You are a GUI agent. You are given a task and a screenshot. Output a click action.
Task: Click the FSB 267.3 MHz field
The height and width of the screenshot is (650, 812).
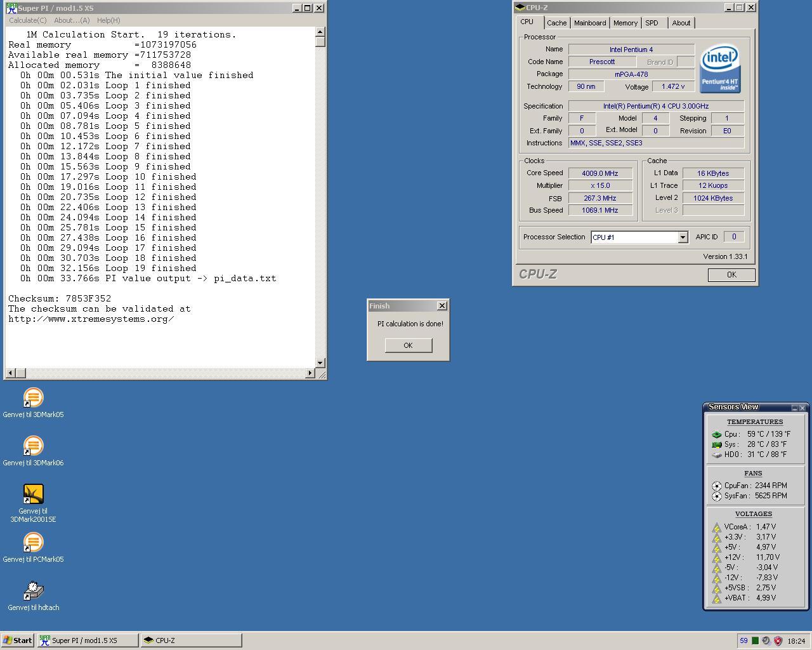pos(600,198)
